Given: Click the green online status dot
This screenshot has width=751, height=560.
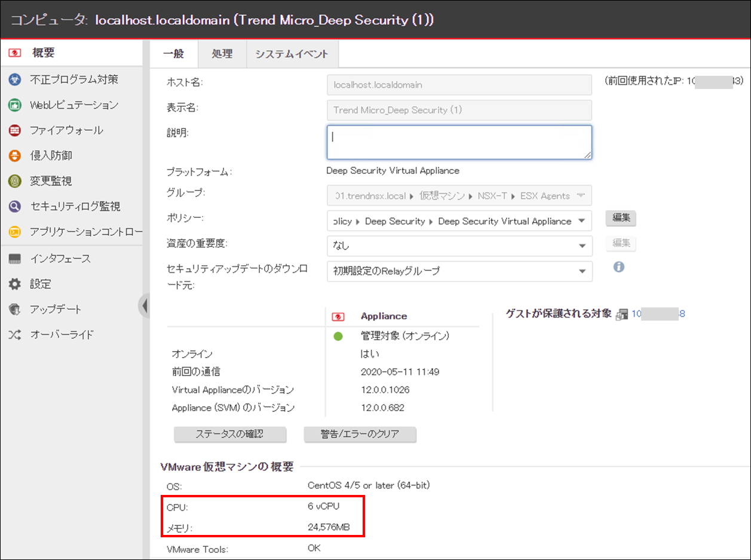Looking at the screenshot, I should tap(338, 336).
